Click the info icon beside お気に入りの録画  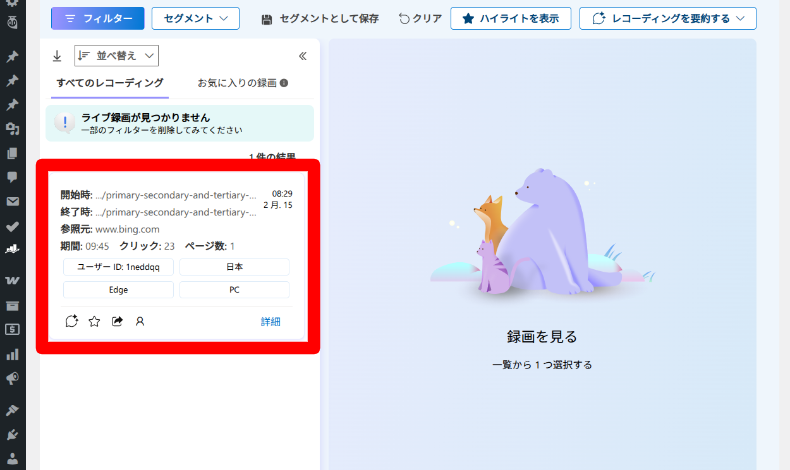click(x=284, y=83)
